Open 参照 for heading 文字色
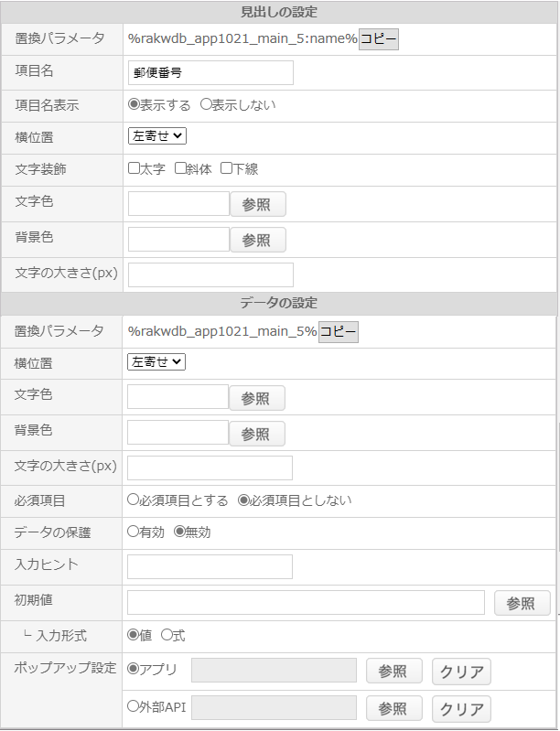Viewport: 560px width, 731px height. [x=258, y=204]
